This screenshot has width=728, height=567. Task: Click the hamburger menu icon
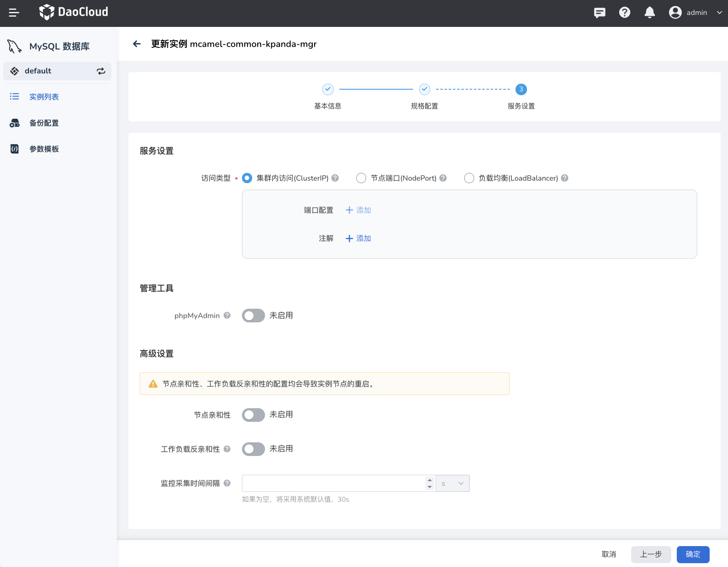tap(14, 13)
